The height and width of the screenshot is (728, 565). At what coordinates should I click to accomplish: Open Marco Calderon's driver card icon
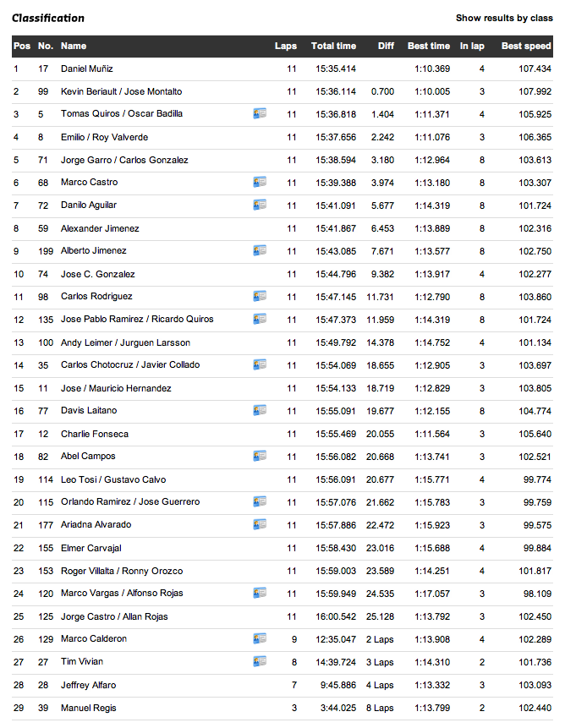(x=260, y=638)
